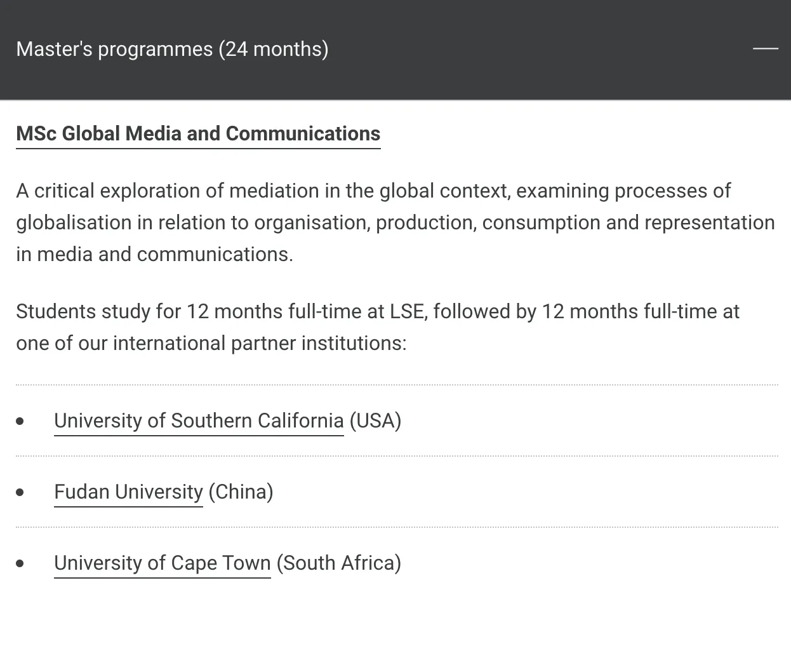Click the bullet beside University of Cape Town

coord(20,563)
